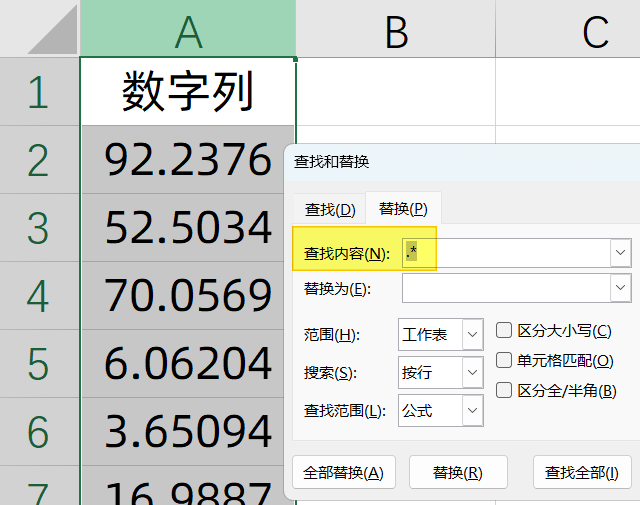Click the 查找内容 input field

click(506, 253)
